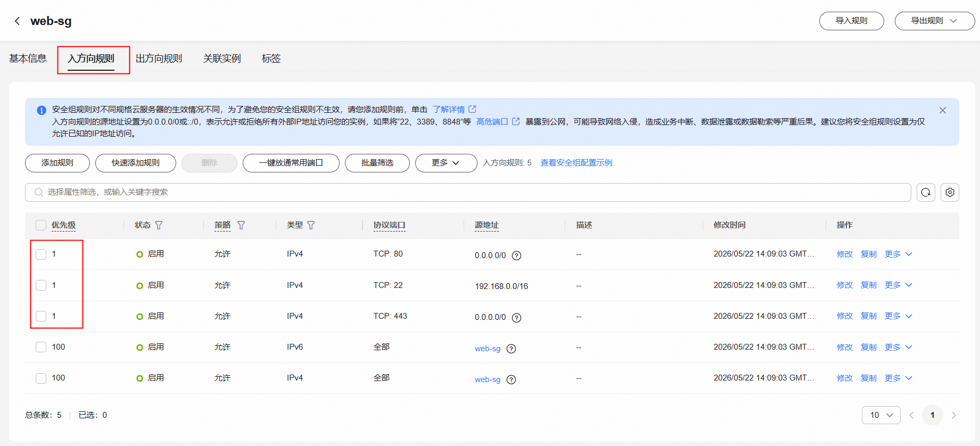This screenshot has height=446, width=980.
Task: Open the 更多 dropdown in the toolbar
Action: pyautogui.click(x=446, y=163)
